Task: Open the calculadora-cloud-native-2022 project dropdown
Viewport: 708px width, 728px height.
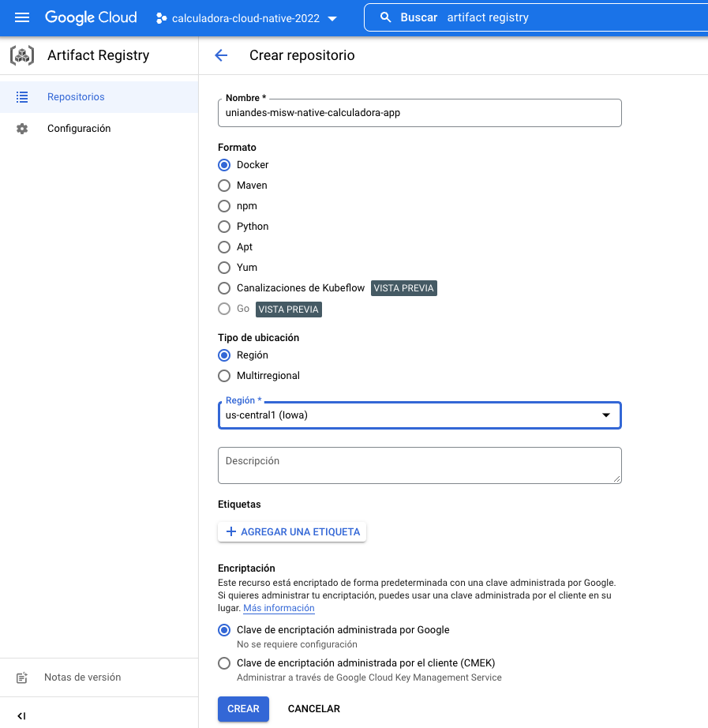Action: tap(247, 18)
